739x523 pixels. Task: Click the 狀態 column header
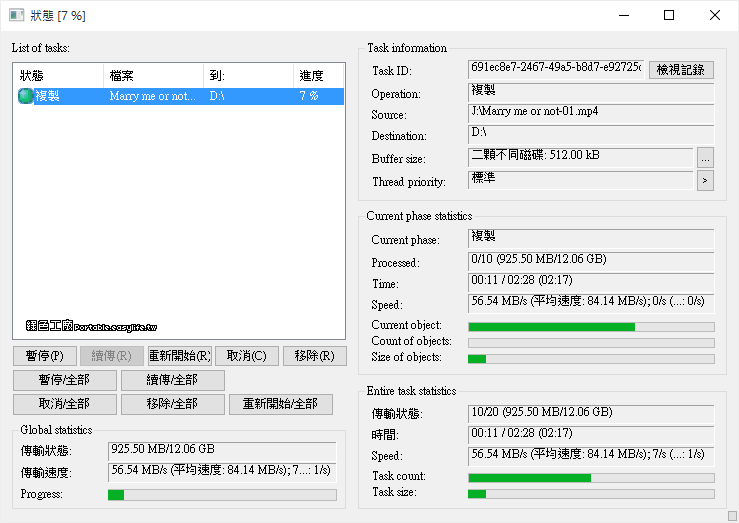58,75
